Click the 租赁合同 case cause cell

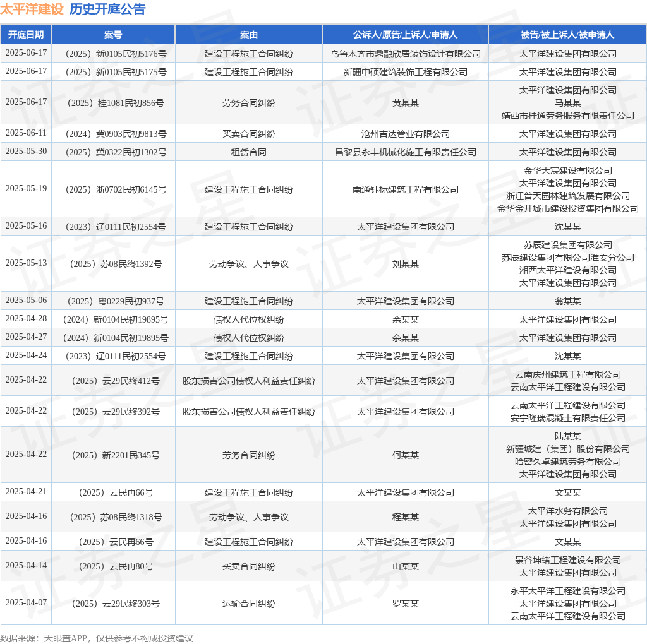249,153
